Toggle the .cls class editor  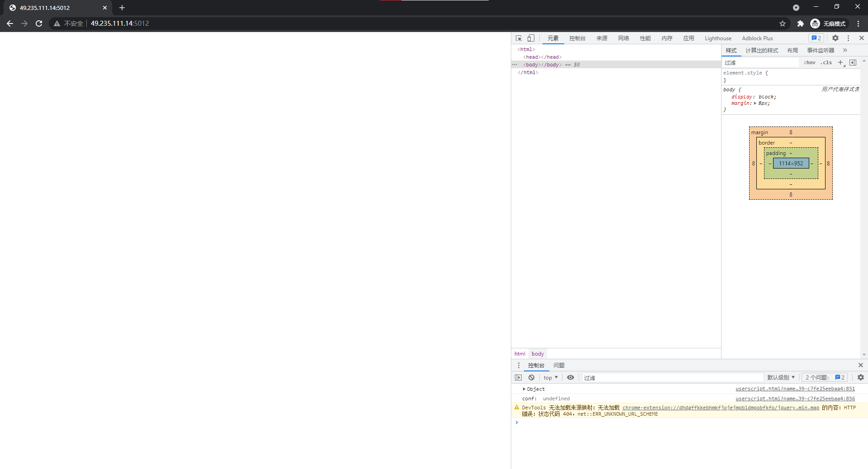coord(826,63)
